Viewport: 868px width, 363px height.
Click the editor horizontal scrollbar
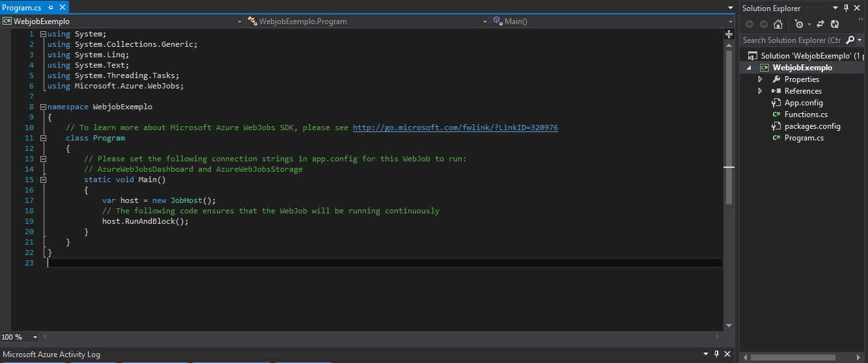coord(381,337)
